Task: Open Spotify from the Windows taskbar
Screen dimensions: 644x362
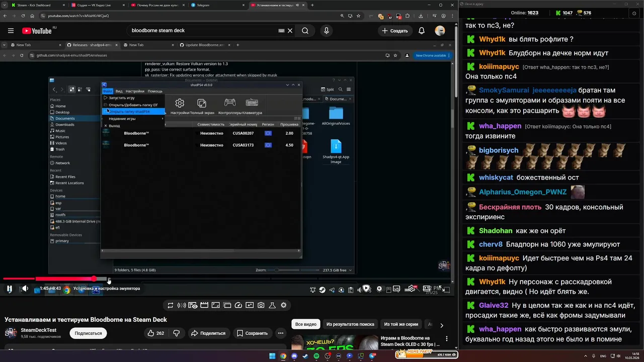Action: point(316,356)
